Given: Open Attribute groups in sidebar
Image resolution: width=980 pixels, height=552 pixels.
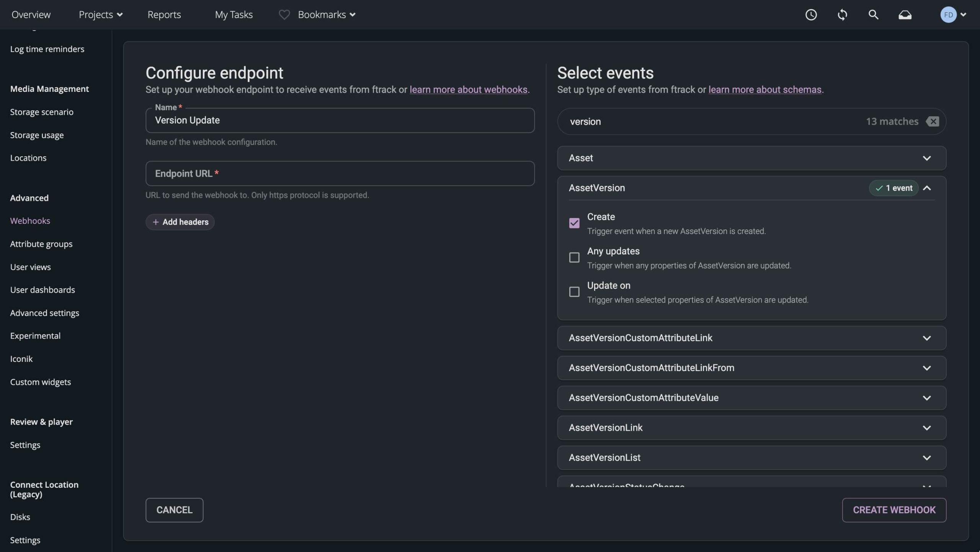Looking at the screenshot, I should (x=41, y=244).
